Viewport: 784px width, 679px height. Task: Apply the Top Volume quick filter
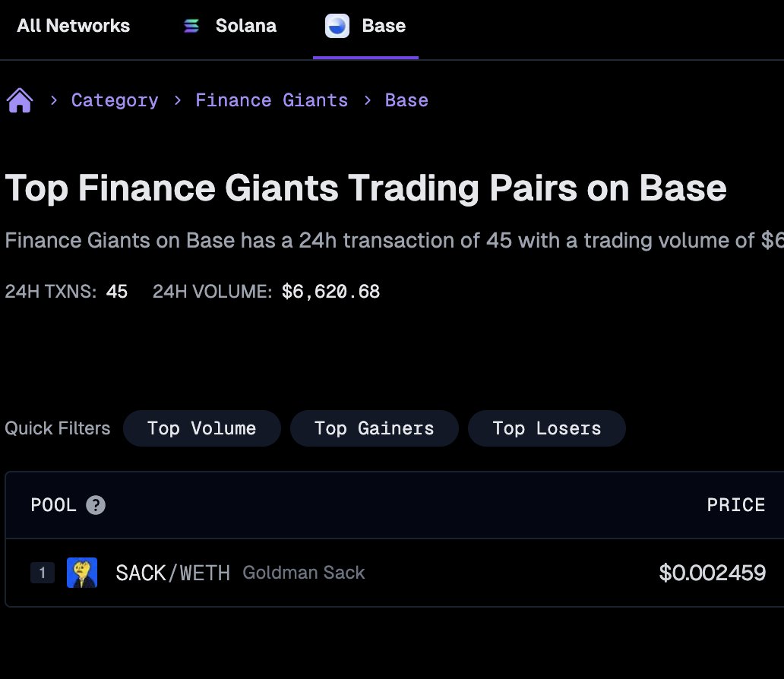(201, 428)
